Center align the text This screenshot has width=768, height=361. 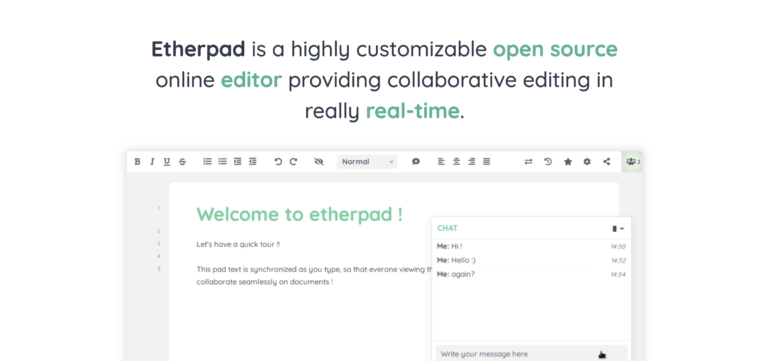click(x=456, y=162)
